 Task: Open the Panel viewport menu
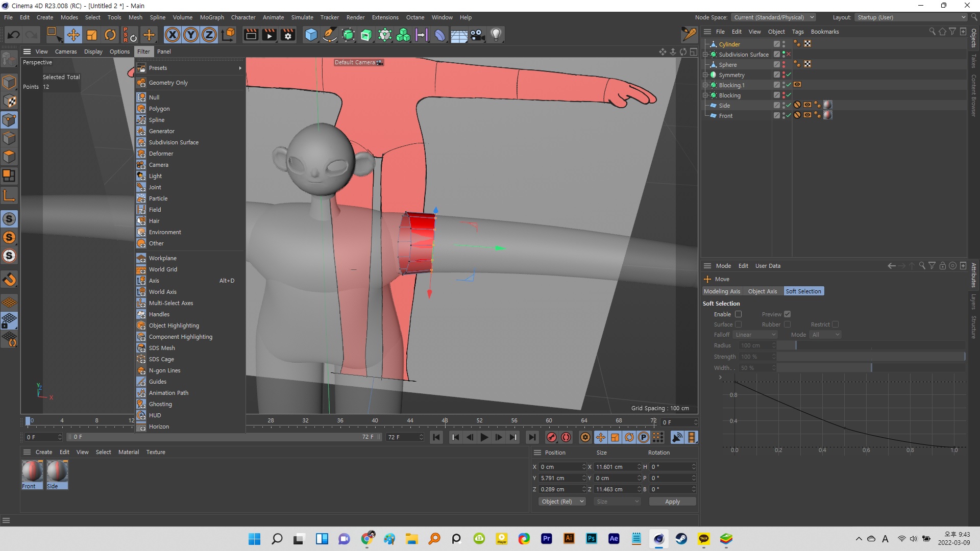pos(164,52)
